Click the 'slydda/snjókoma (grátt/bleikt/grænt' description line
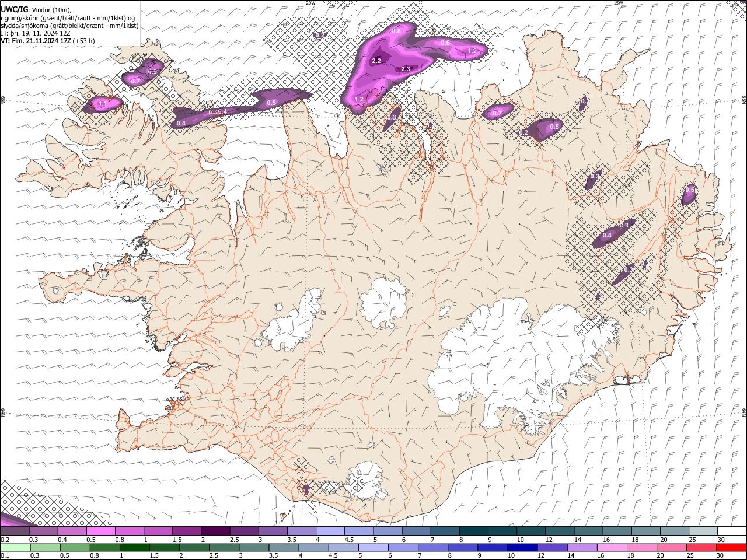This screenshot has width=747, height=560. pos(69,26)
